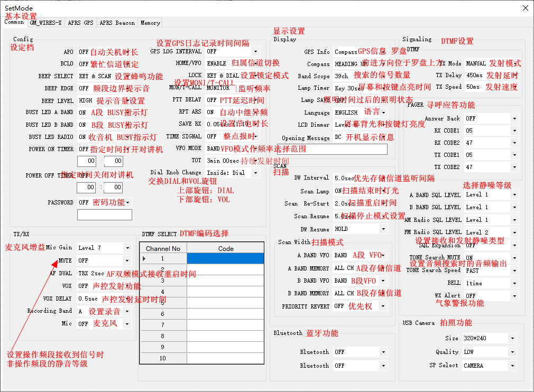Select the APRS Beacon tab
This screenshot has width=534, height=392.
click(x=117, y=23)
